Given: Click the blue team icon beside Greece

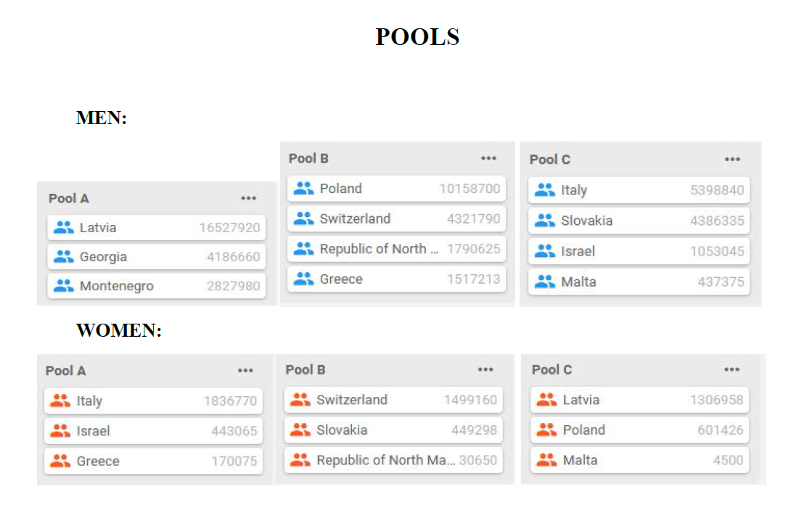Looking at the screenshot, I should (x=304, y=279).
